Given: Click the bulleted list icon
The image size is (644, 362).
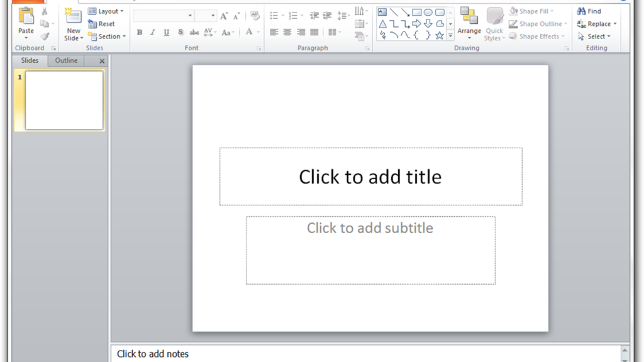Looking at the screenshot, I should [x=274, y=15].
